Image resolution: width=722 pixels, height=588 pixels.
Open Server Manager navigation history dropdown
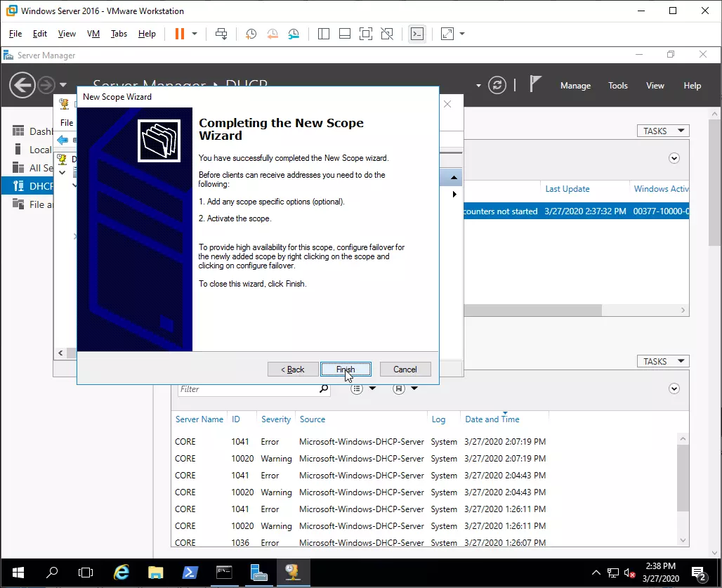pos(63,85)
